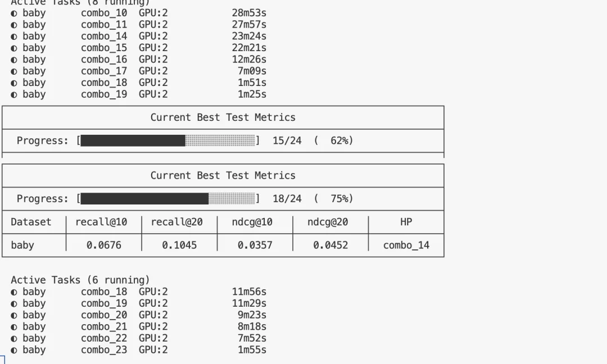Viewport: 607px width, 364px height.
Task: Click the 28m53s elapsed time
Action: [249, 13]
